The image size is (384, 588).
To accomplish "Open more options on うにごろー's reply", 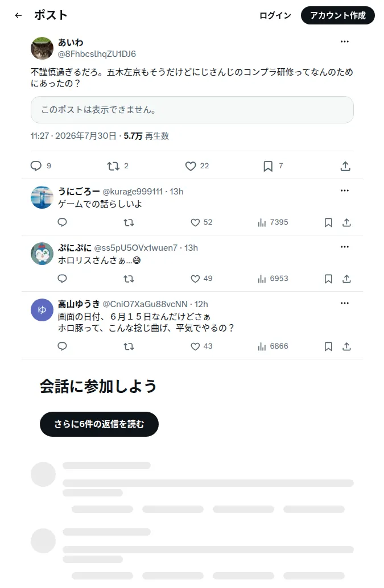I will coord(345,191).
